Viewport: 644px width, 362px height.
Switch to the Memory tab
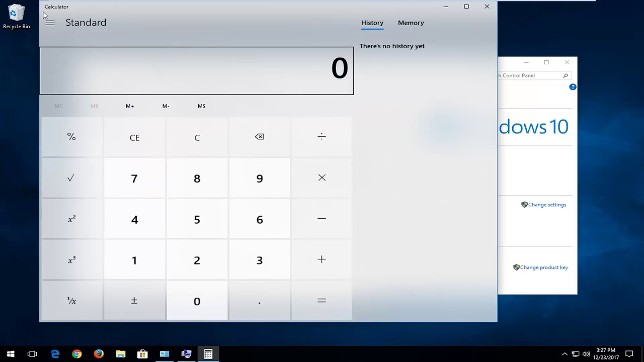[x=411, y=23]
